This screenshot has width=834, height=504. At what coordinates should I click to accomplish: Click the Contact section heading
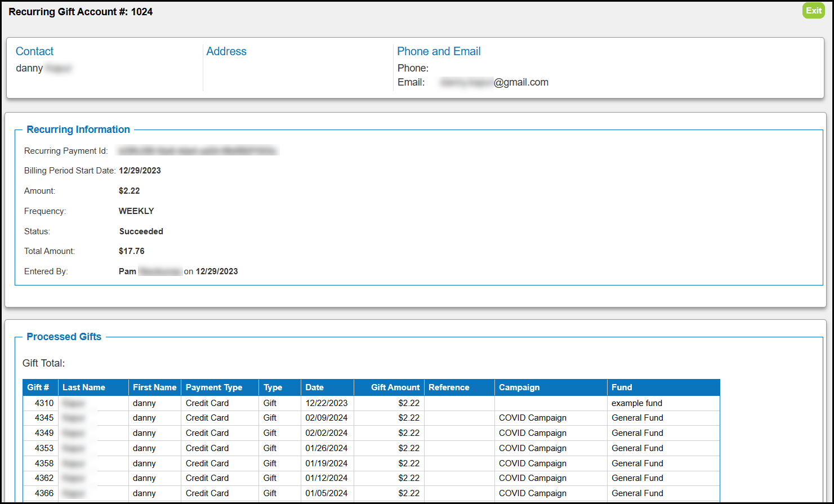34,51
